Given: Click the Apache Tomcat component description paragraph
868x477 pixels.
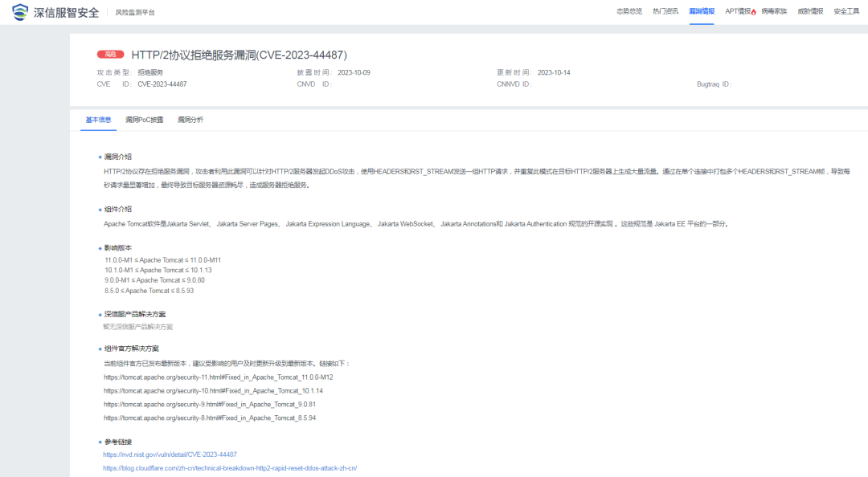Looking at the screenshot, I should tap(417, 224).
